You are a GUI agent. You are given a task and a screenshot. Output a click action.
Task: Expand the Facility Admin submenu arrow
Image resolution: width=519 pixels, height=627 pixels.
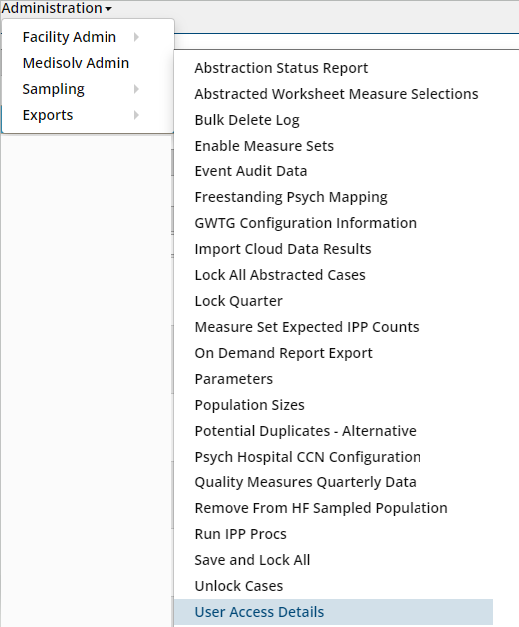[136, 37]
